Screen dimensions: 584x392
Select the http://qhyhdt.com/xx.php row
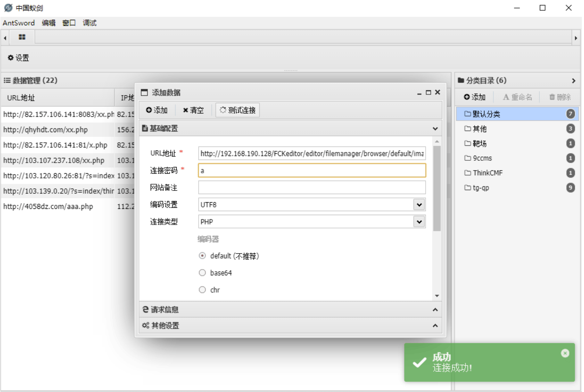[68, 130]
